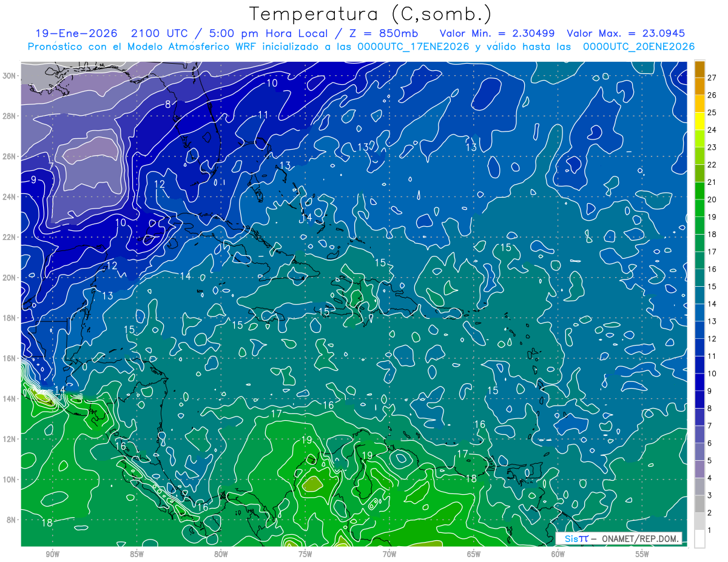Click the "Temperatura (C,somb.)" chart title
The image size is (728, 562).
pyautogui.click(x=371, y=14)
